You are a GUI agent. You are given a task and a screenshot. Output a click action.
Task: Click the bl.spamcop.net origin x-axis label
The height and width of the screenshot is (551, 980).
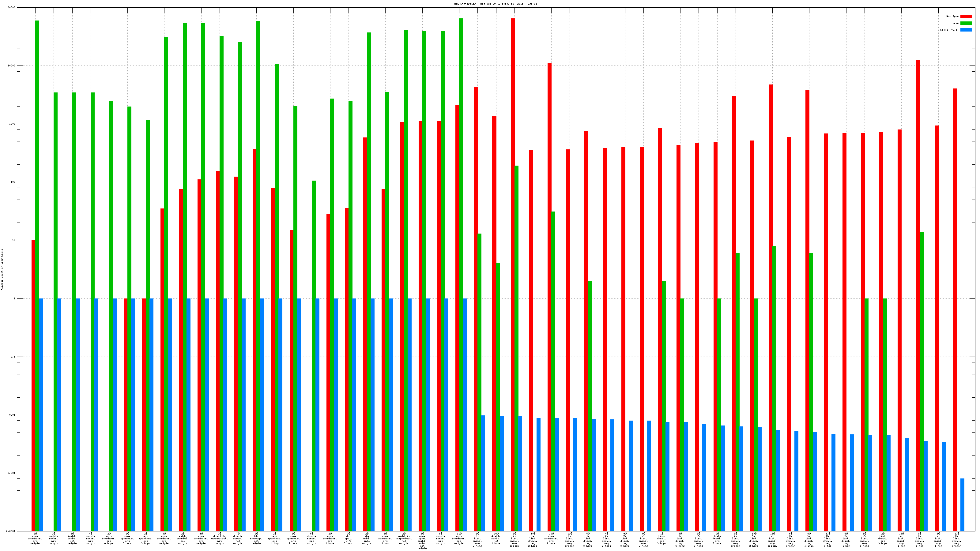[256, 538]
